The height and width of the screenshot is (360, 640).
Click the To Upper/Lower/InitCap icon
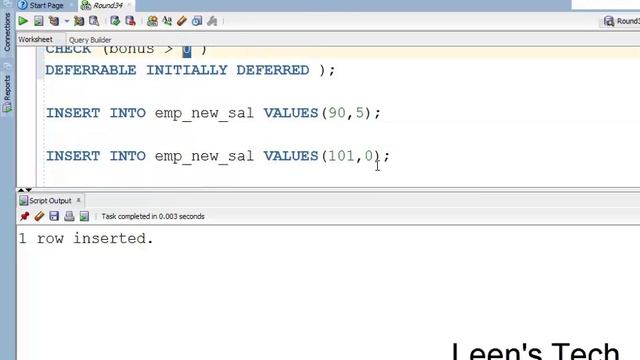[x=167, y=21]
